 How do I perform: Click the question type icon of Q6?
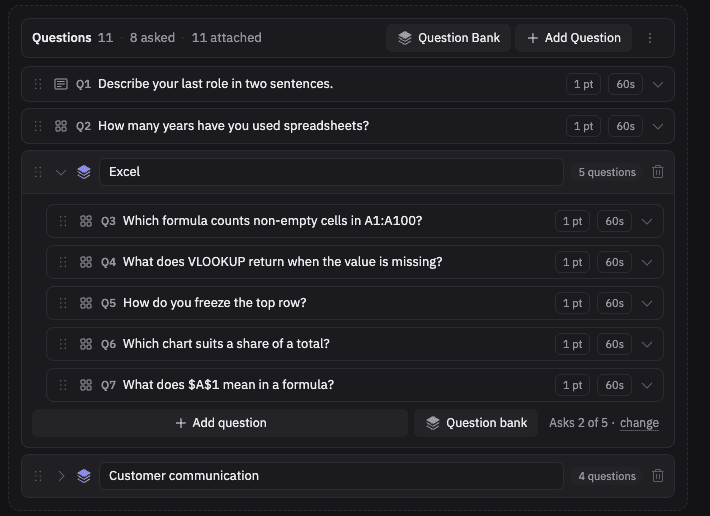[86, 344]
